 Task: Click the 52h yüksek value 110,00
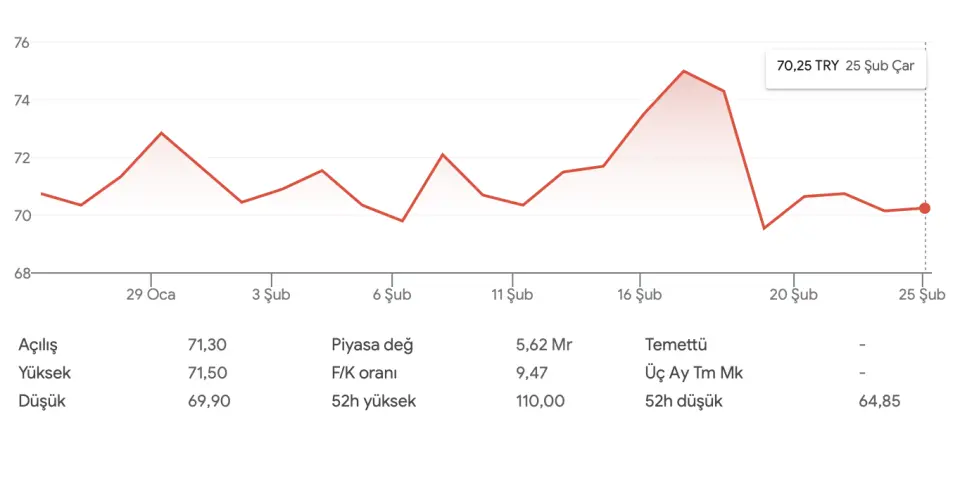[541, 401]
